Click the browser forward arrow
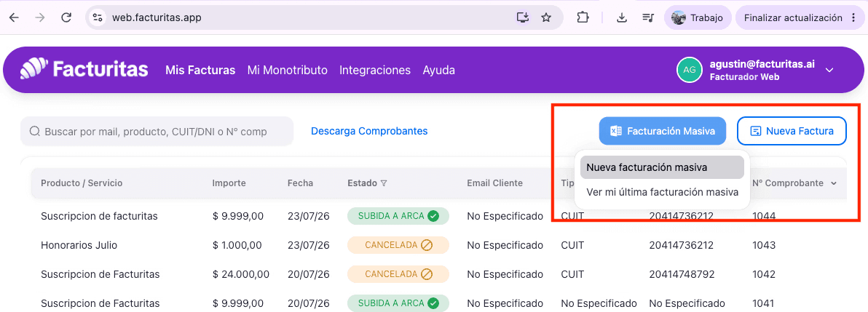This screenshot has width=868, height=312. 40,17
